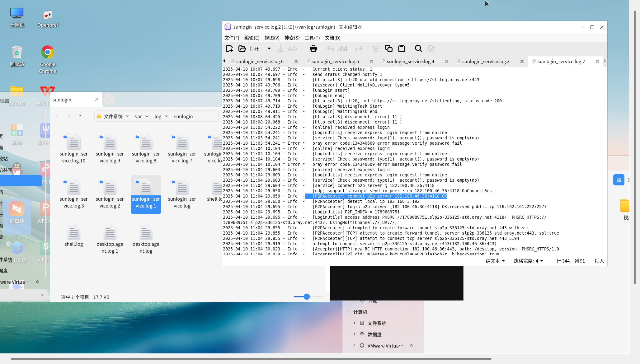Click the search magnifier icon in toolbar
Screen dimensions: 640x364
pyautogui.click(x=418, y=49)
